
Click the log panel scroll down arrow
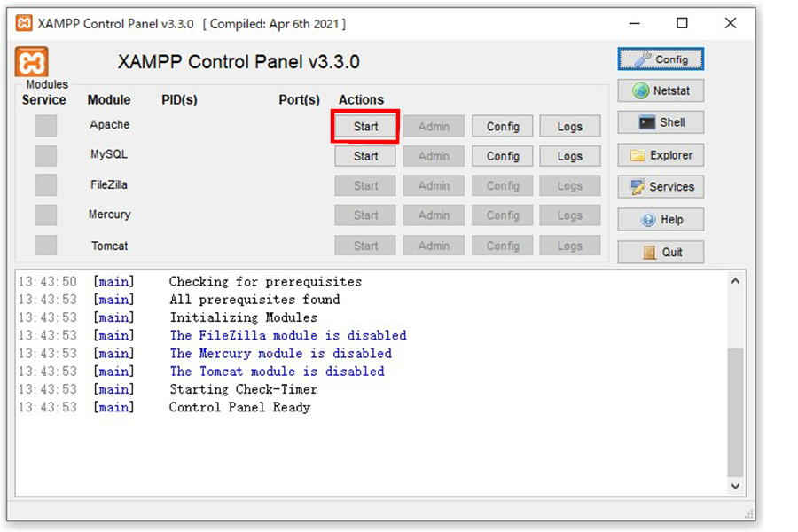pyautogui.click(x=735, y=486)
